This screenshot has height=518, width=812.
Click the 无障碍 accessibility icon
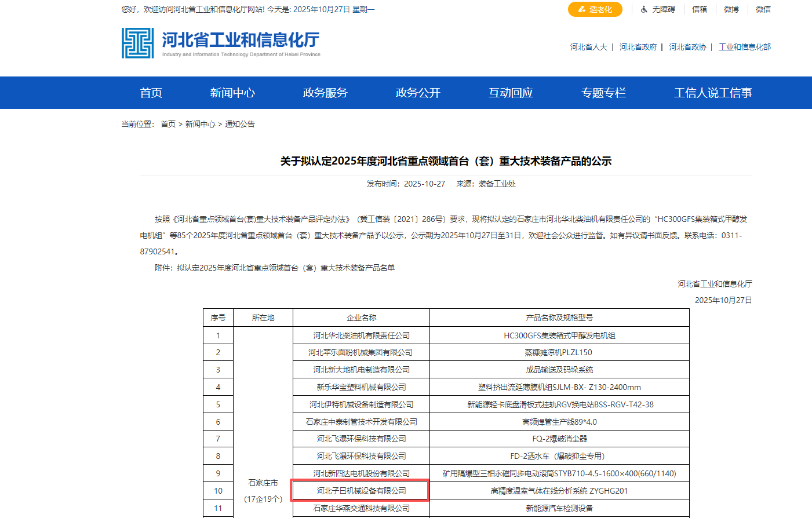[644, 9]
